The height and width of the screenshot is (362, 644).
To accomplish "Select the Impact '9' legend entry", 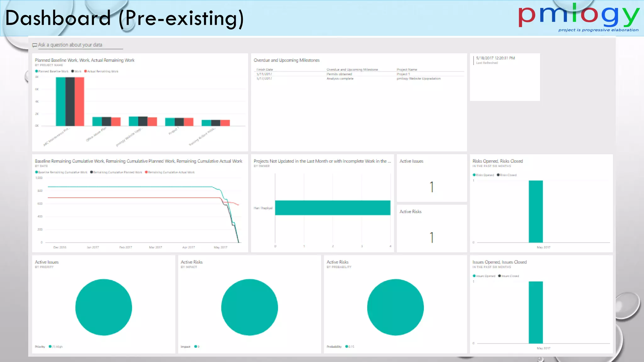I will [197, 347].
